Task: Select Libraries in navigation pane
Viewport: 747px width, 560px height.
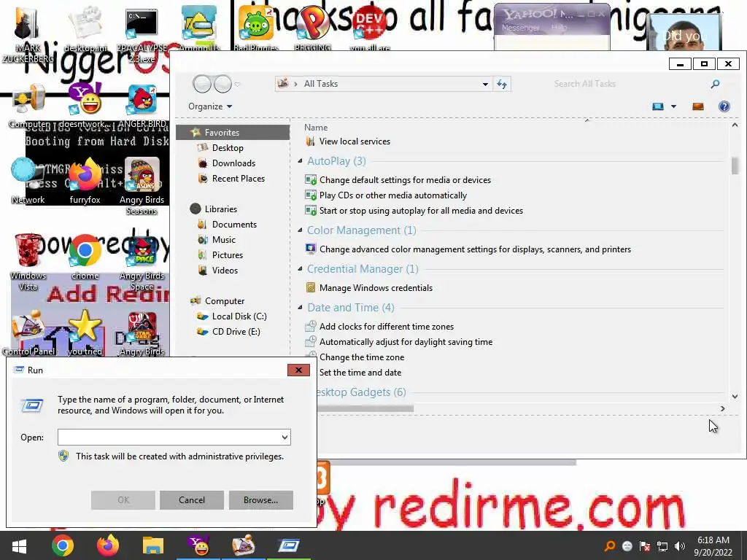Action: coord(220,209)
